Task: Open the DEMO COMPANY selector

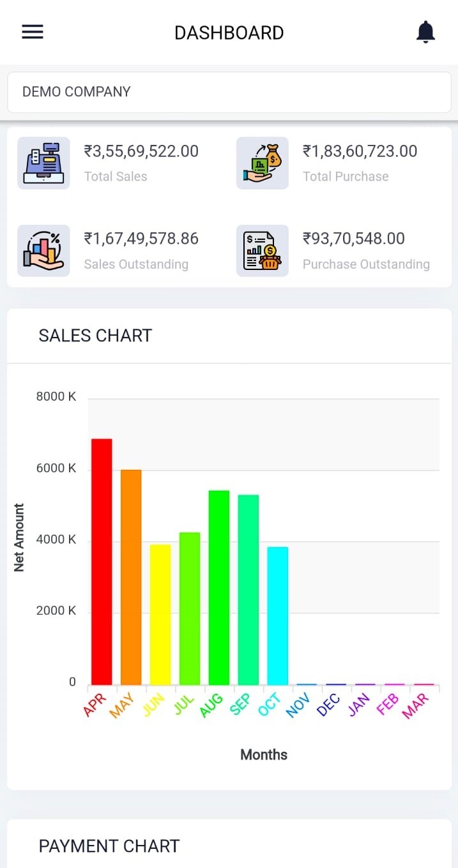Action: 229,92
